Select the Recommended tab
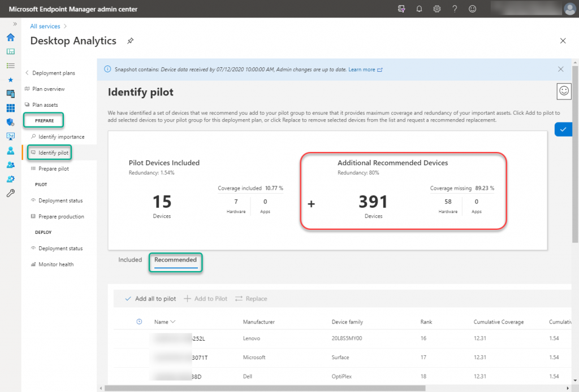Image resolution: width=579 pixels, height=392 pixels. (x=175, y=260)
